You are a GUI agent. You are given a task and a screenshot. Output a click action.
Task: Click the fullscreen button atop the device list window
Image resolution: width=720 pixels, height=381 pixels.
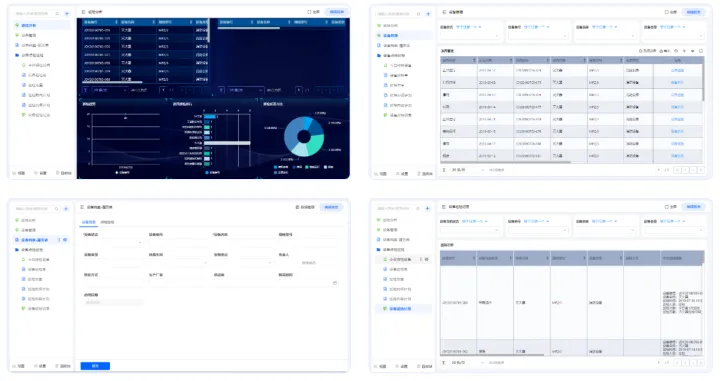point(670,12)
